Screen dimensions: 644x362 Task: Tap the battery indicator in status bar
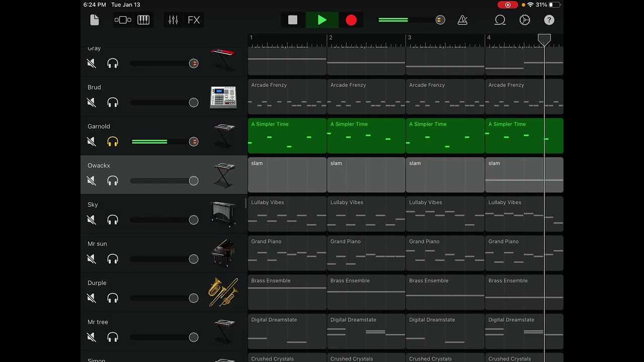(x=554, y=5)
